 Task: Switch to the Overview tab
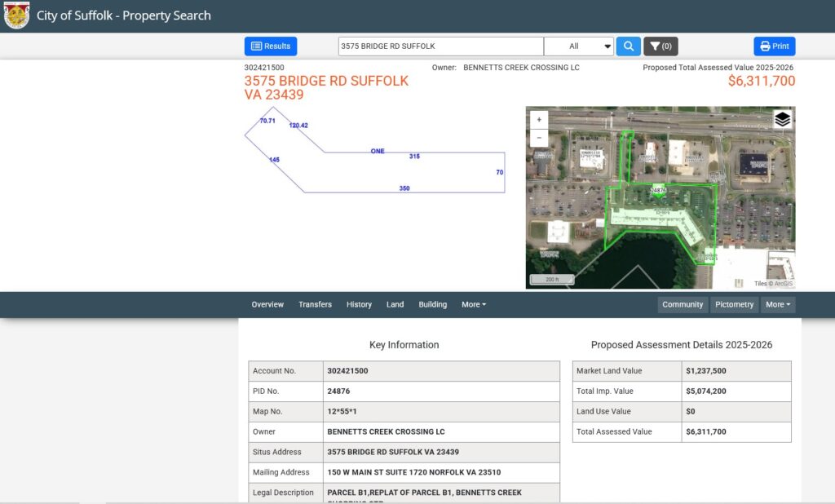coord(267,305)
